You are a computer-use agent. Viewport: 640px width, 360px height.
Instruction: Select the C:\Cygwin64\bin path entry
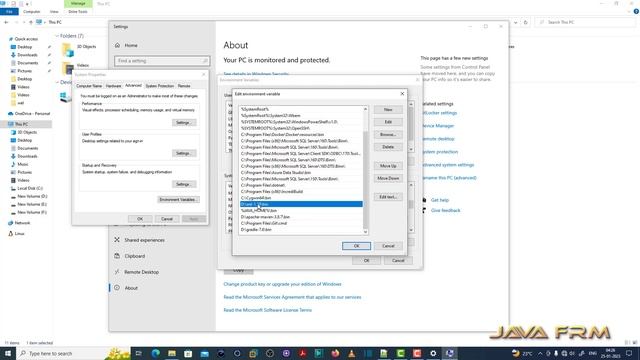coord(301,198)
